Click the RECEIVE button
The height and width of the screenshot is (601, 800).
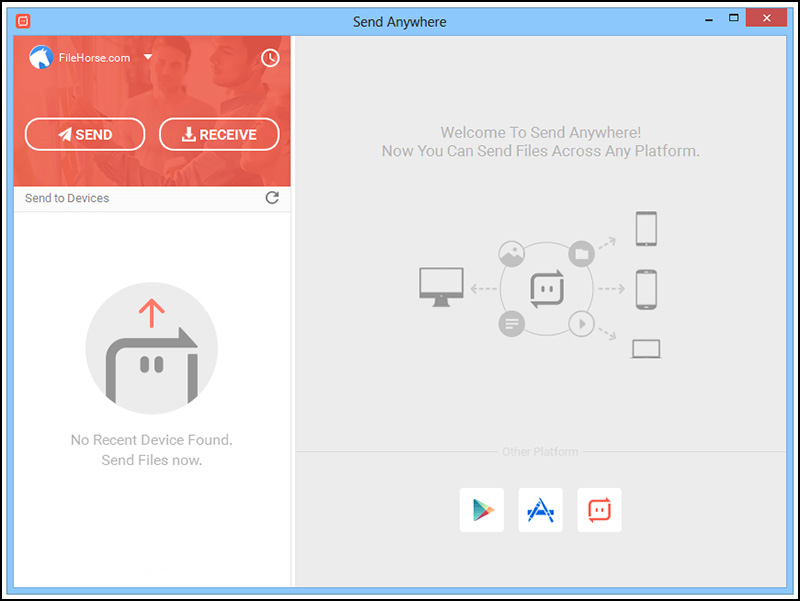pyautogui.click(x=219, y=134)
